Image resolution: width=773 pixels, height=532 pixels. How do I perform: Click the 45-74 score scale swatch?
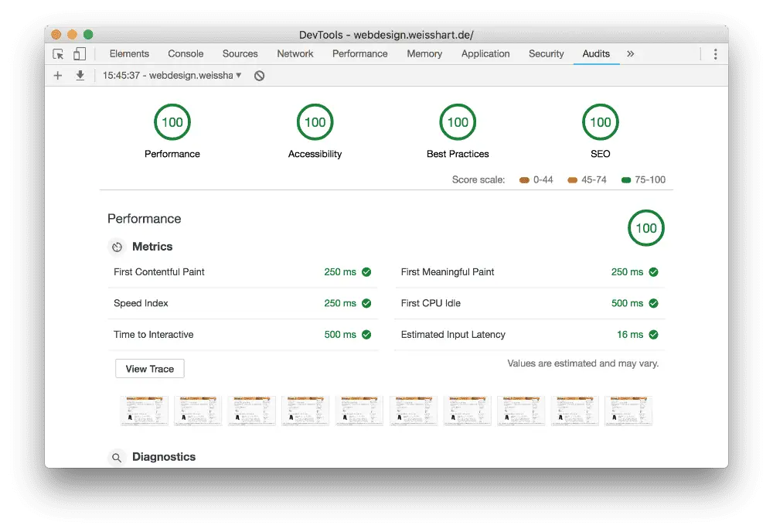572,180
